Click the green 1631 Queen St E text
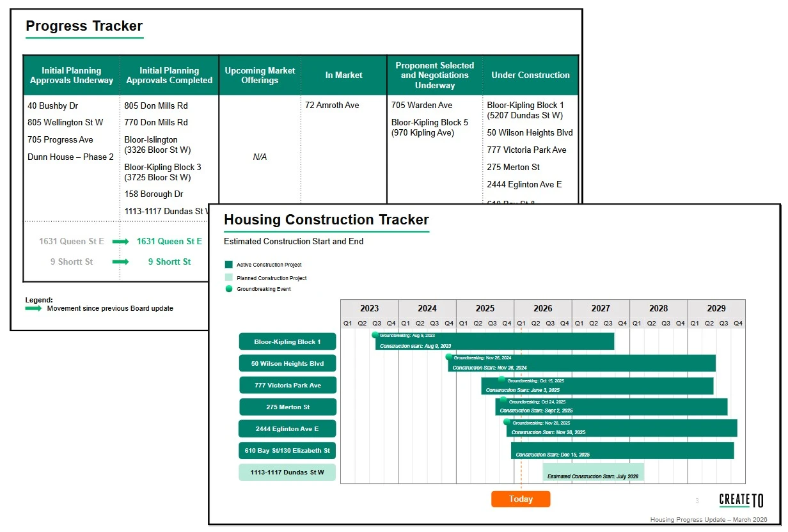This screenshot has height=532, width=788. (169, 241)
